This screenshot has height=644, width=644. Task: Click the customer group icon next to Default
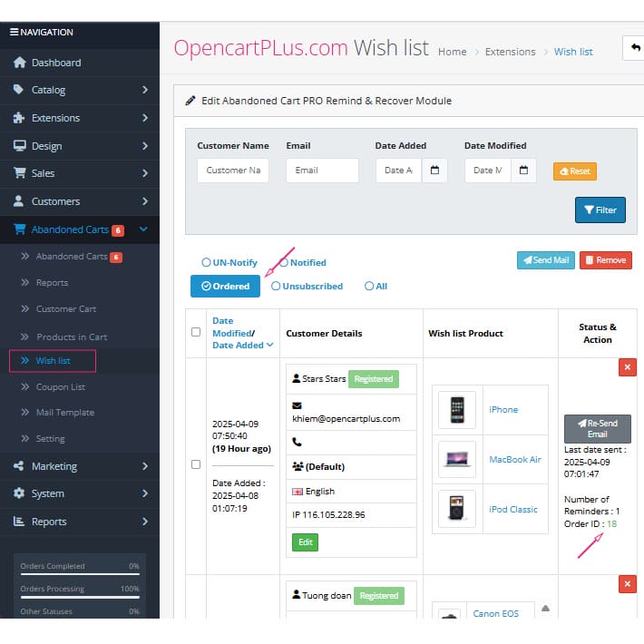tap(298, 466)
